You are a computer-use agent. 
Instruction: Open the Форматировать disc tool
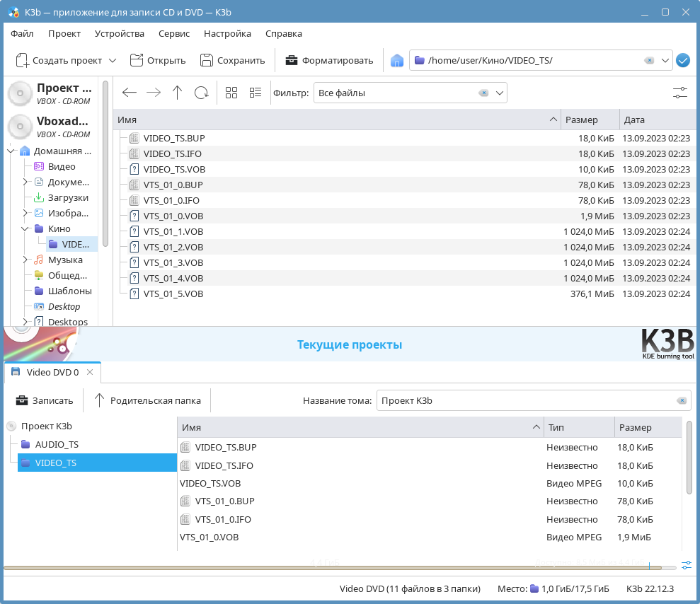click(329, 61)
